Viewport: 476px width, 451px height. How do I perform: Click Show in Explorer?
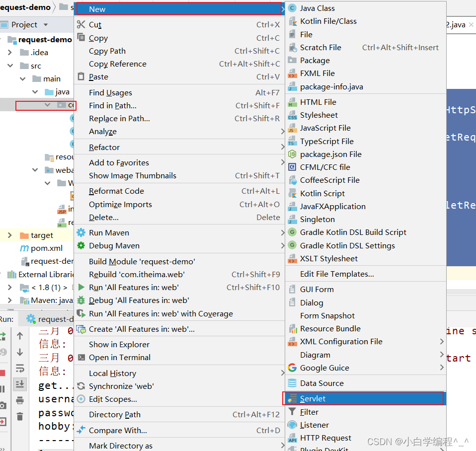pos(179,345)
